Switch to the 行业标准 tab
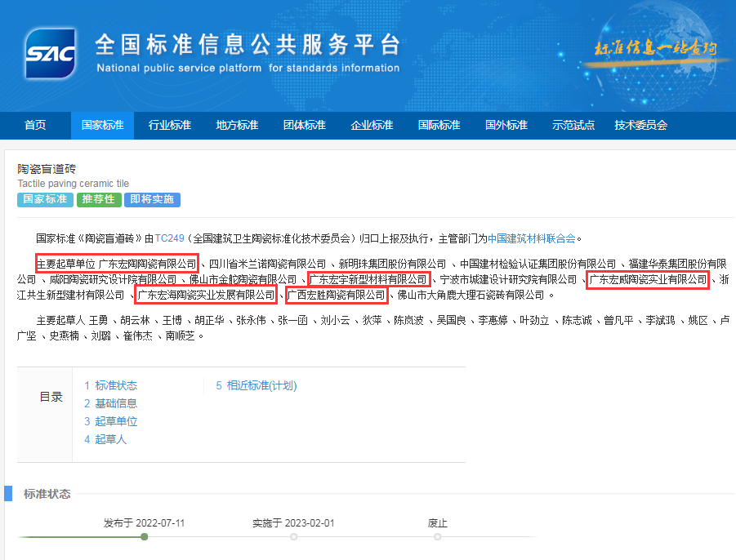The image size is (736, 560). coord(169,125)
